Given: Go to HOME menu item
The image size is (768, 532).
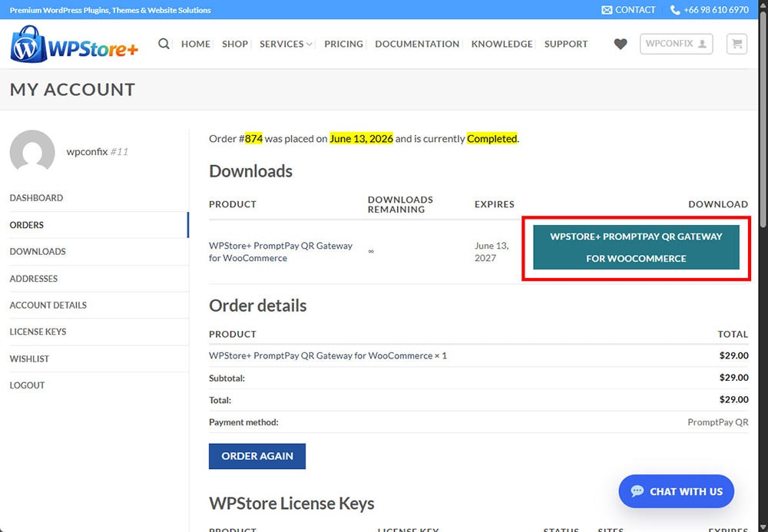Looking at the screenshot, I should (195, 44).
